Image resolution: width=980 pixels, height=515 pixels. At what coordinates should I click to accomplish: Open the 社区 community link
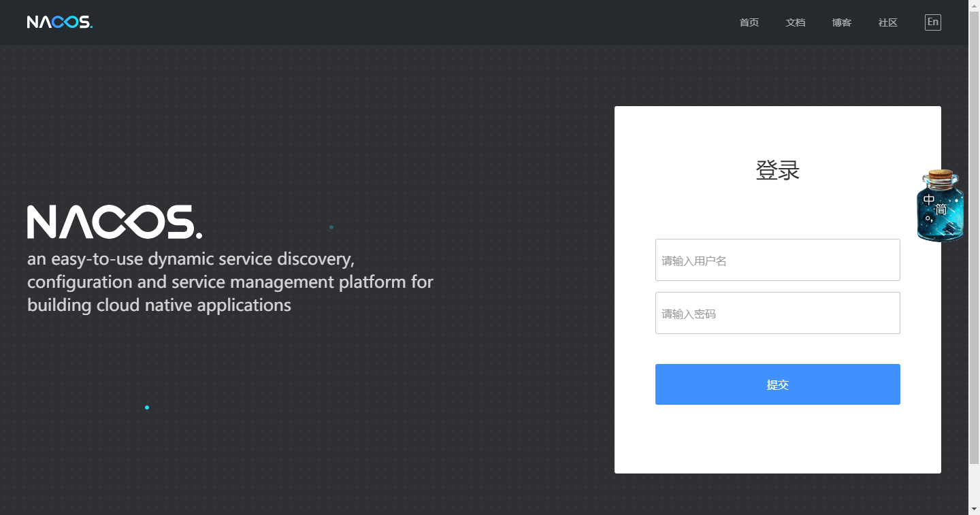[888, 22]
